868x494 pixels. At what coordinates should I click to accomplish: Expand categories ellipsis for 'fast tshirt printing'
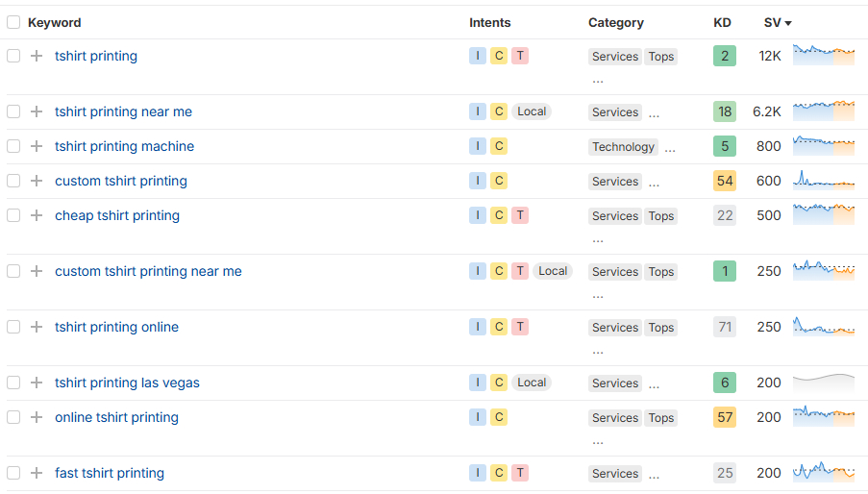click(x=655, y=477)
